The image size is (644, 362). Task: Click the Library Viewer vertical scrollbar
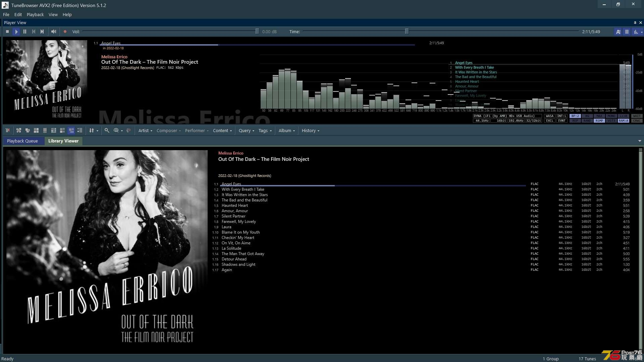[641, 250]
